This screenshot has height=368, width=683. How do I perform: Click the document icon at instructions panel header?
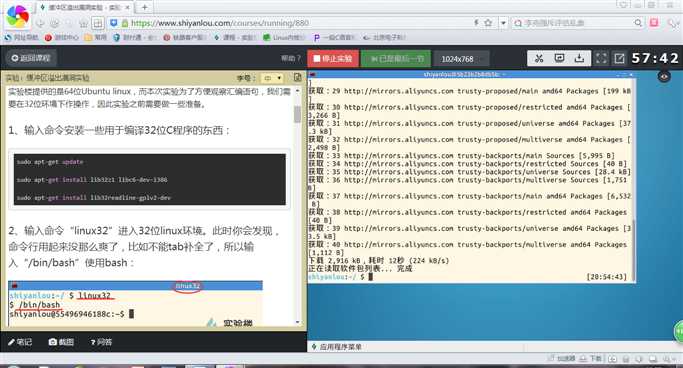298,78
